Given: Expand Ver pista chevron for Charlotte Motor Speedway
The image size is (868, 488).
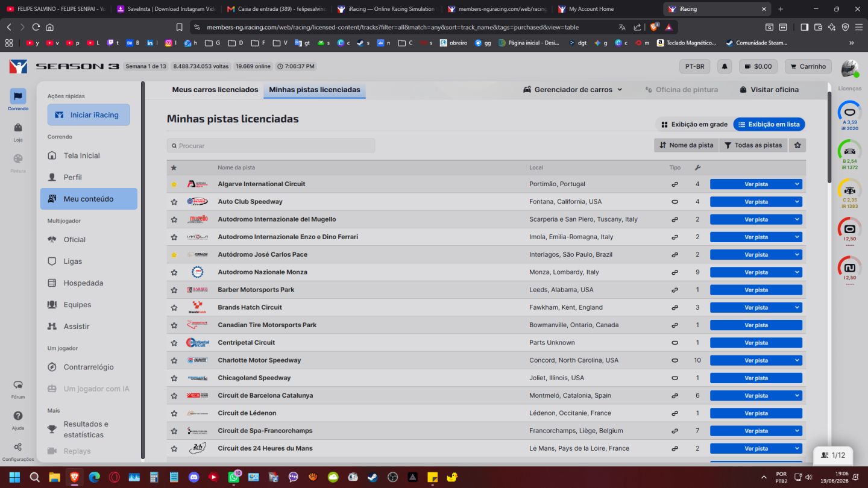Looking at the screenshot, I should click(x=797, y=360).
